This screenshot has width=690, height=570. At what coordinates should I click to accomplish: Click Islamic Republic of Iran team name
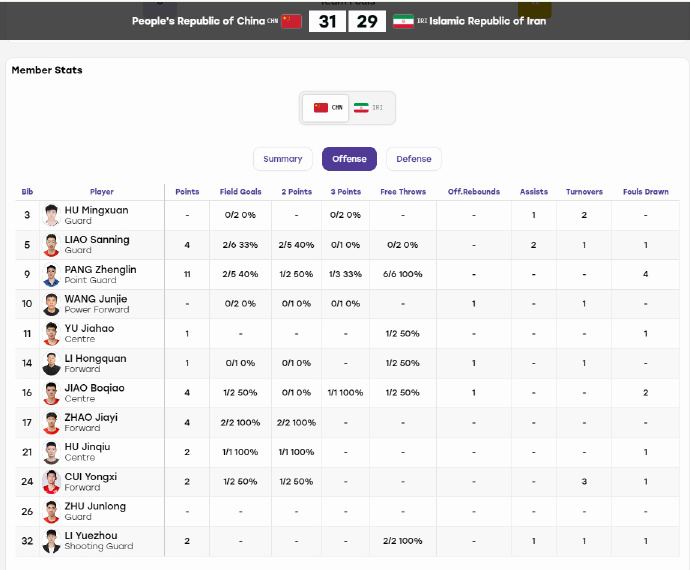point(488,21)
